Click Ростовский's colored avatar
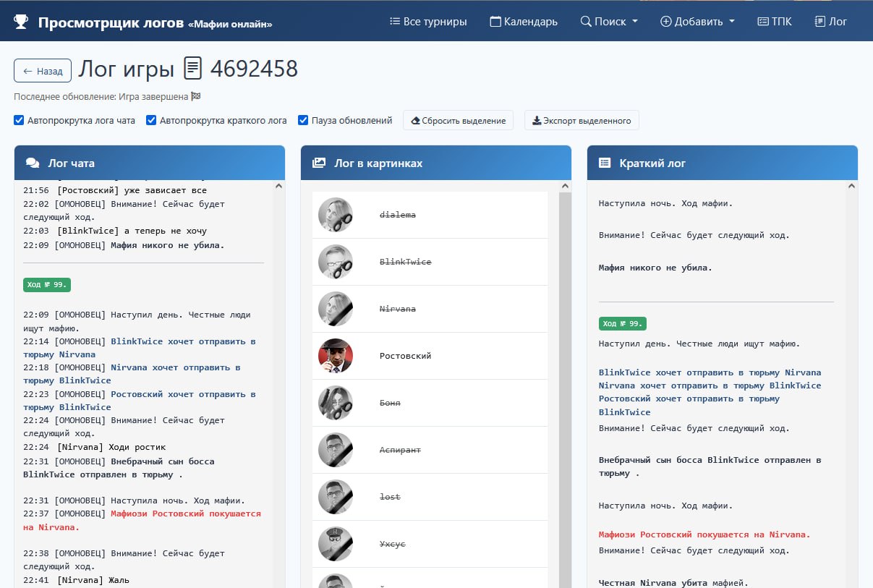Viewport: 873px width, 588px height. (x=336, y=356)
